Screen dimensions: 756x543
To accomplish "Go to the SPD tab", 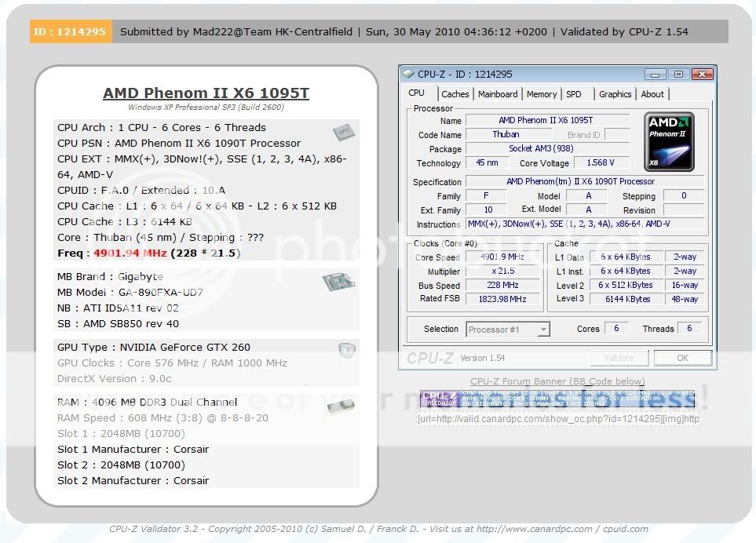I will click(x=574, y=94).
